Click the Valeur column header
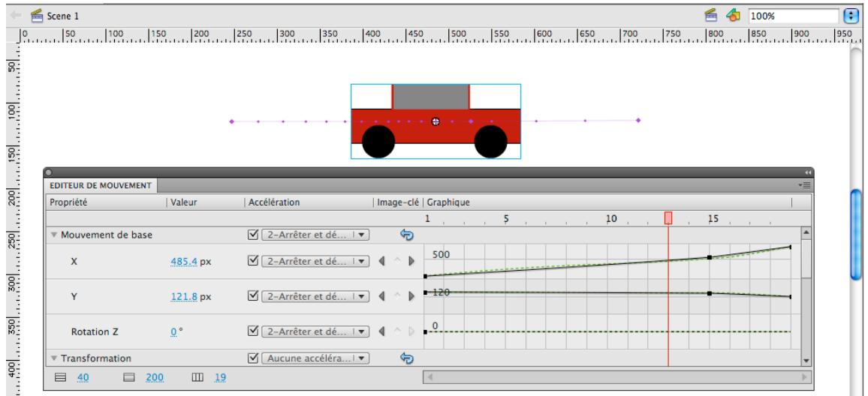 coord(184,202)
